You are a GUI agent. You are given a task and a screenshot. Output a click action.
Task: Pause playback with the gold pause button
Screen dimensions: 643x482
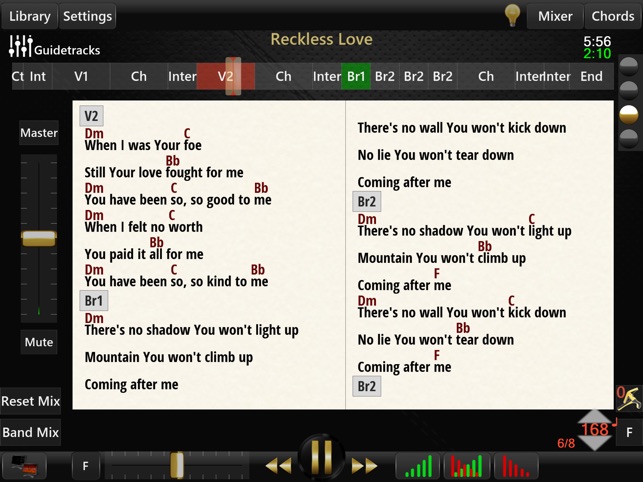pos(322,458)
